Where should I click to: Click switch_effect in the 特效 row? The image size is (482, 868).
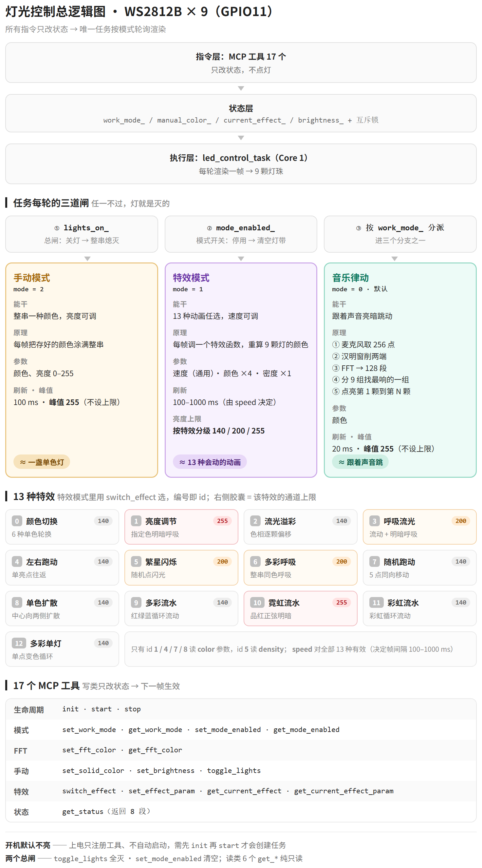[89, 791]
